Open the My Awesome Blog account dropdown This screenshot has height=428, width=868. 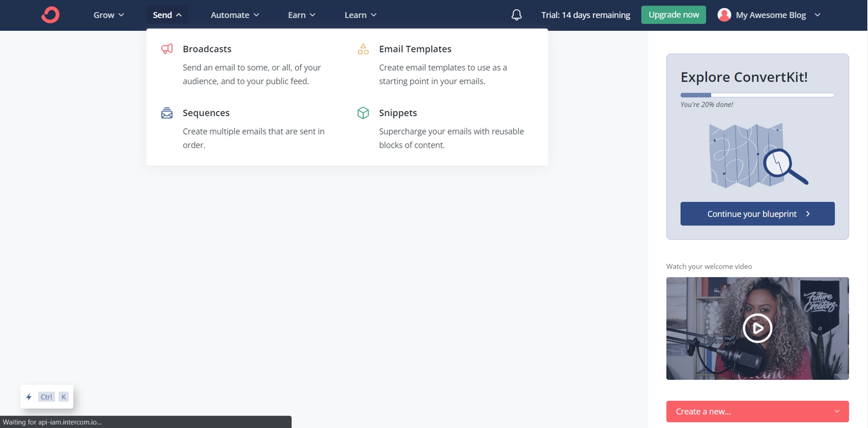[769, 15]
